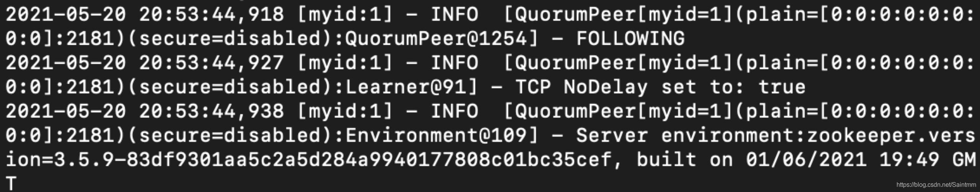Viewport: 980px width, 192px height.
Task: Click the text 'TCP NoDelay set to: true'
Action: point(660,87)
